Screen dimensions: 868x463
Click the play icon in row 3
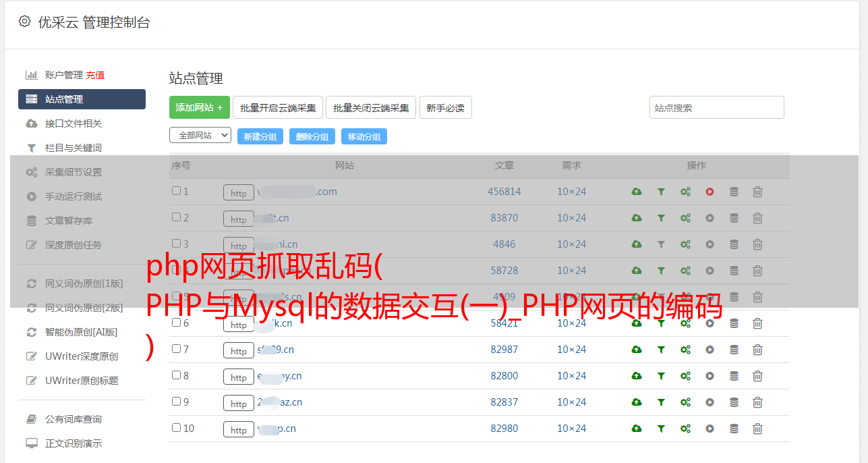pyautogui.click(x=710, y=244)
